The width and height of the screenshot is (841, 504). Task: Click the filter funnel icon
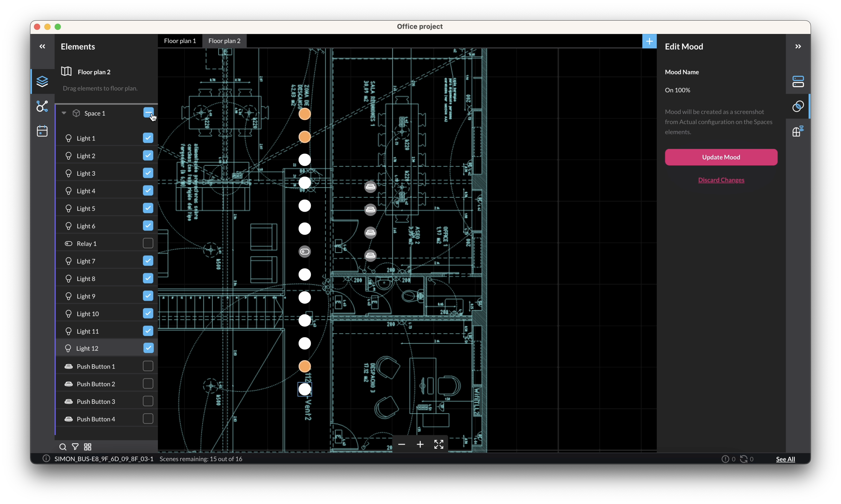[x=75, y=447]
